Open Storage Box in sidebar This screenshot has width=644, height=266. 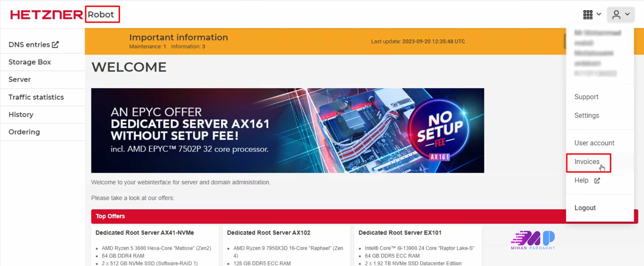coord(30,62)
